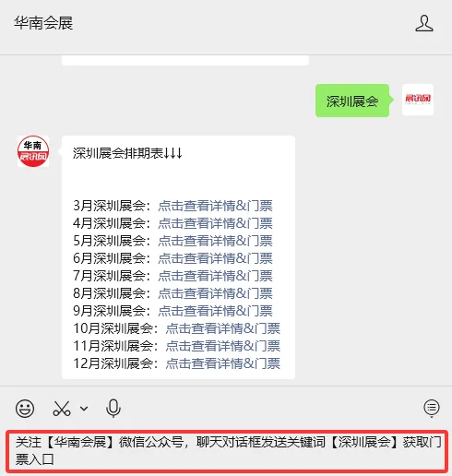
Task: Open 3月深圳展会 details and tickets link
Action: coord(215,206)
